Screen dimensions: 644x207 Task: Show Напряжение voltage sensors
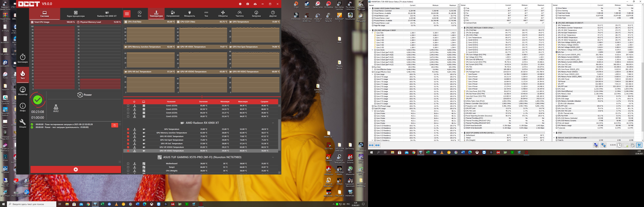[173, 14]
